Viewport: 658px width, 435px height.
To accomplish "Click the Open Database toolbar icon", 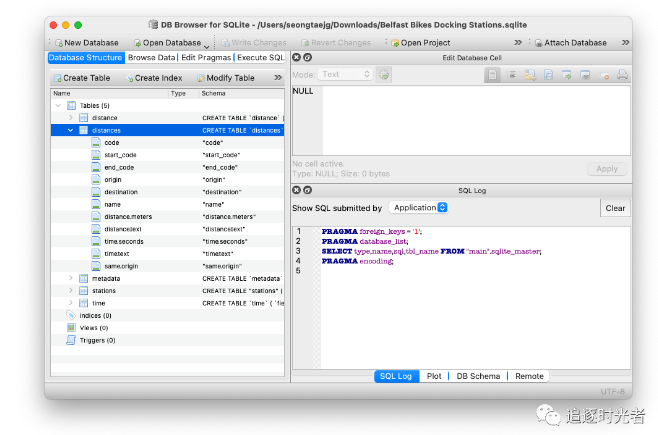I will (x=137, y=43).
